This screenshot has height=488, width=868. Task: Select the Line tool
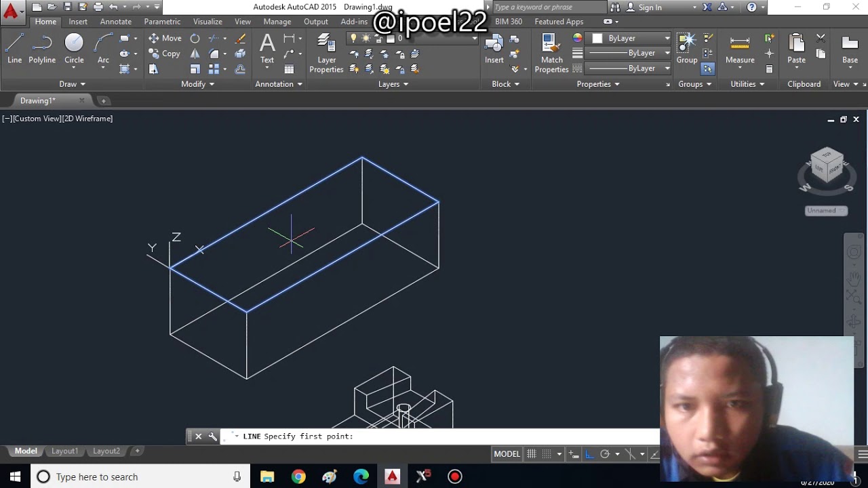[x=14, y=49]
